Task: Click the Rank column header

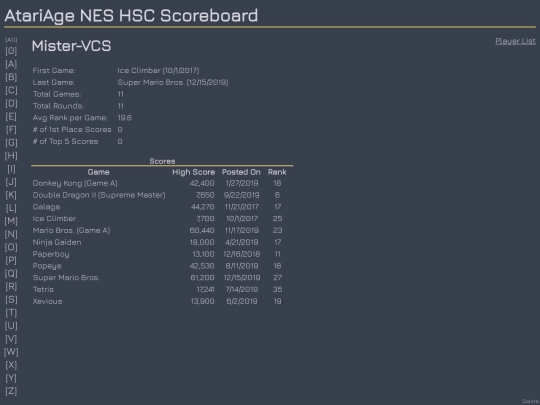Action: [x=277, y=172]
